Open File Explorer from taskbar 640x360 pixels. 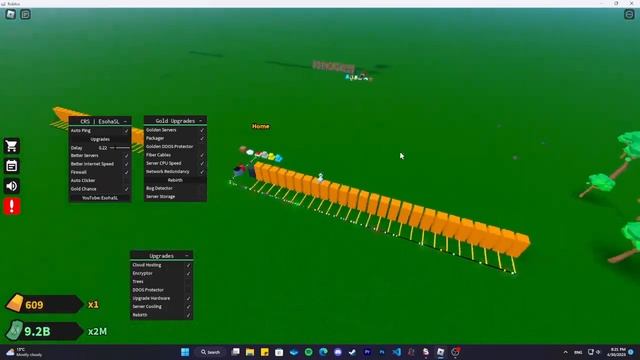pos(250,352)
